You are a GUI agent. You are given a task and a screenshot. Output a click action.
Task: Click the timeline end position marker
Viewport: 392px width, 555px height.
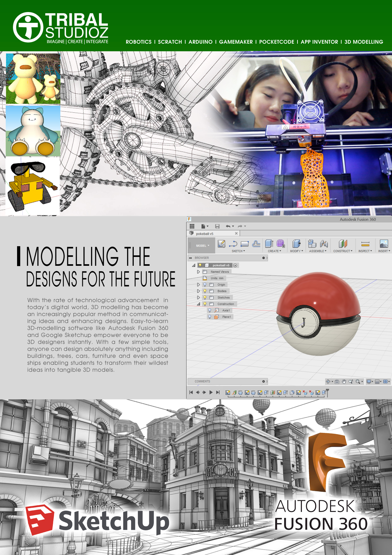pos(328,392)
